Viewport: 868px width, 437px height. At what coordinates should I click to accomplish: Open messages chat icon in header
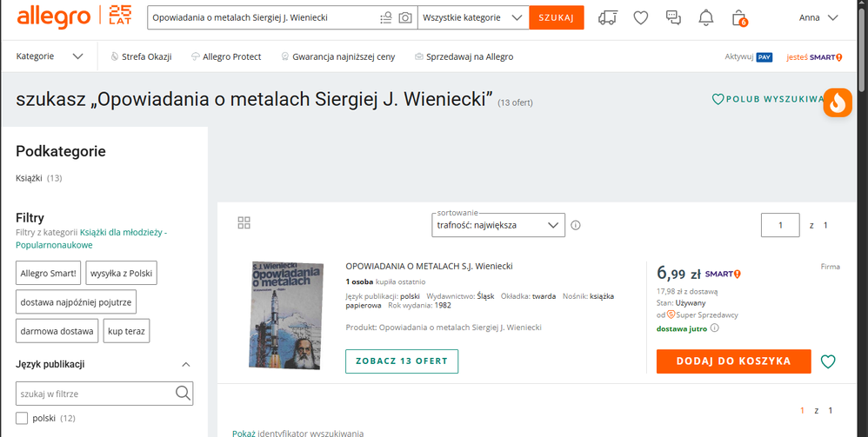click(673, 17)
